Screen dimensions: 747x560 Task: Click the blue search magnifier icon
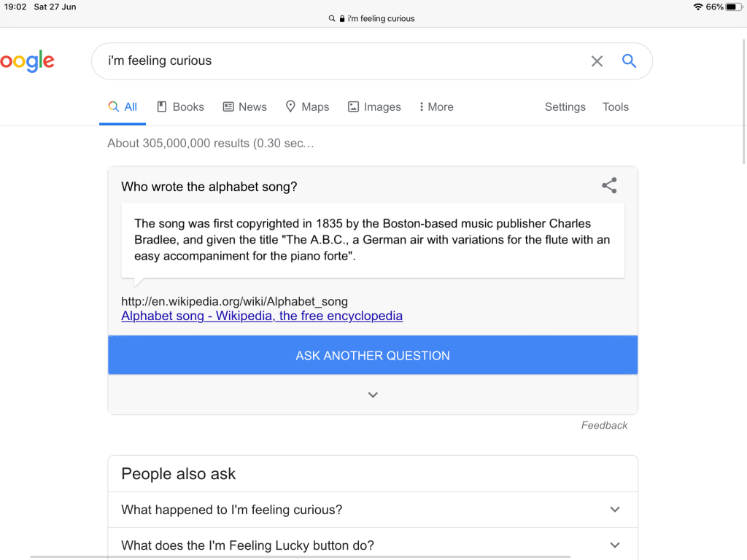pyautogui.click(x=629, y=61)
